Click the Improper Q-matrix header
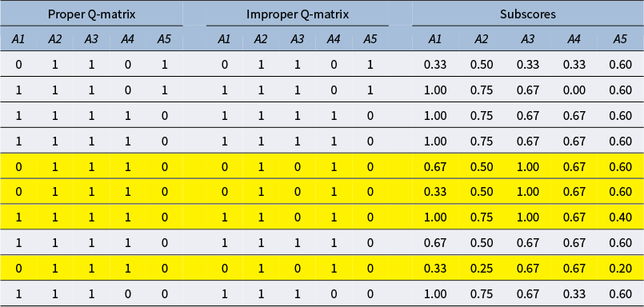 298,14
